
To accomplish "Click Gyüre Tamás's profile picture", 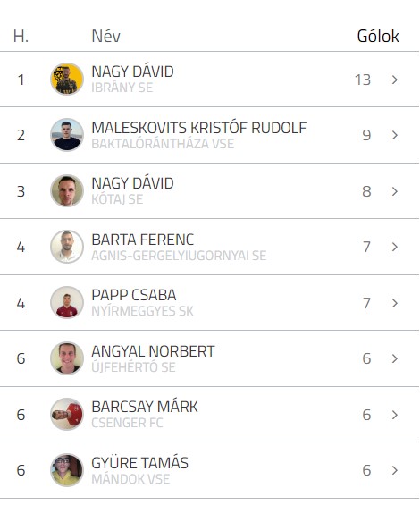I will tap(67, 470).
